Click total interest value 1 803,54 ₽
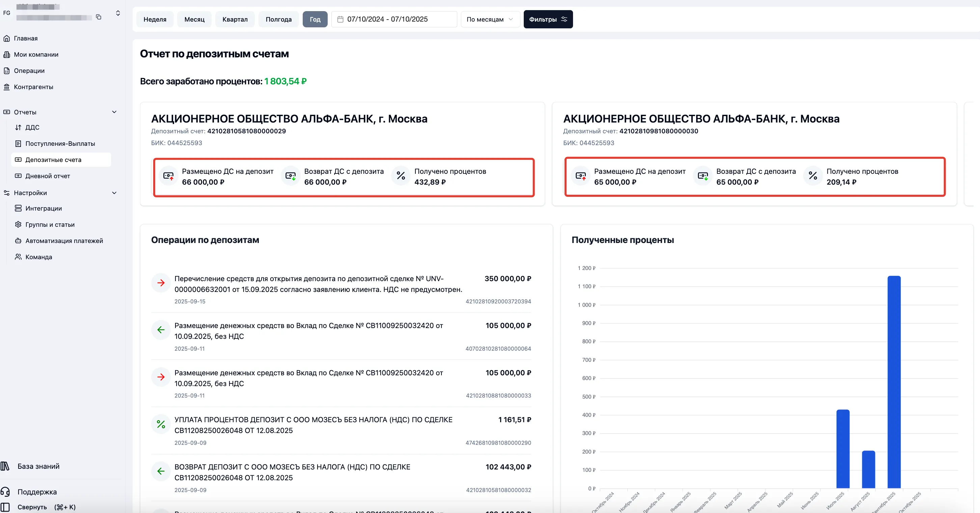 [285, 81]
